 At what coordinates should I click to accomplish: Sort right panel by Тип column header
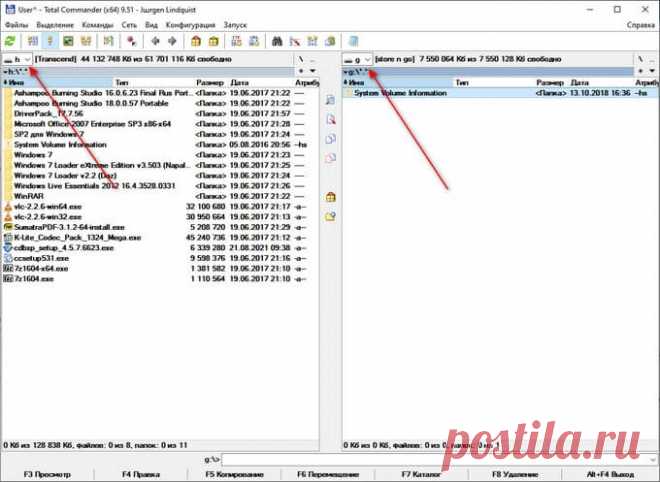(x=493, y=83)
